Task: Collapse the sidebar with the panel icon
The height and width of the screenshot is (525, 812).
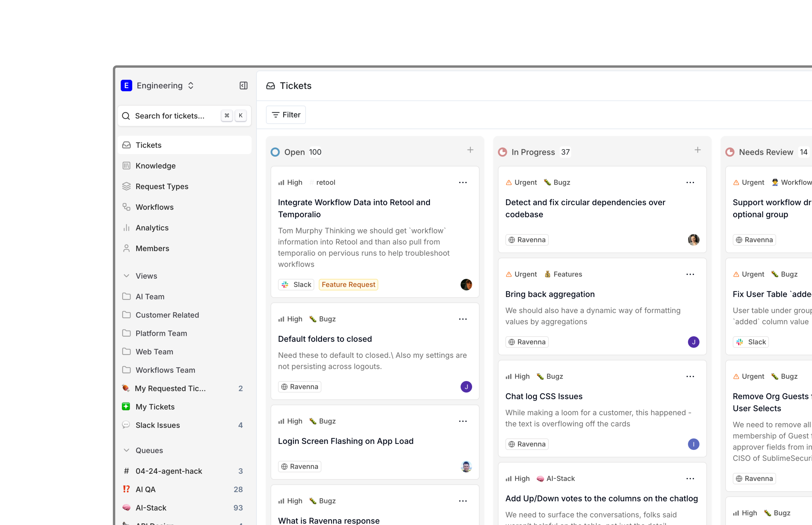Action: pos(243,86)
